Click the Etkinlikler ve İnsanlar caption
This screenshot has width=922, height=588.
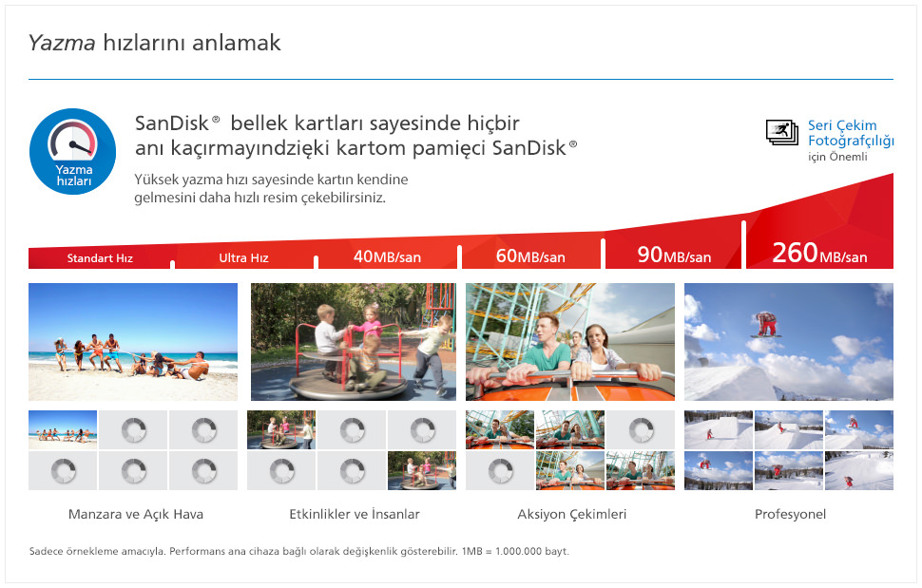pyautogui.click(x=355, y=514)
